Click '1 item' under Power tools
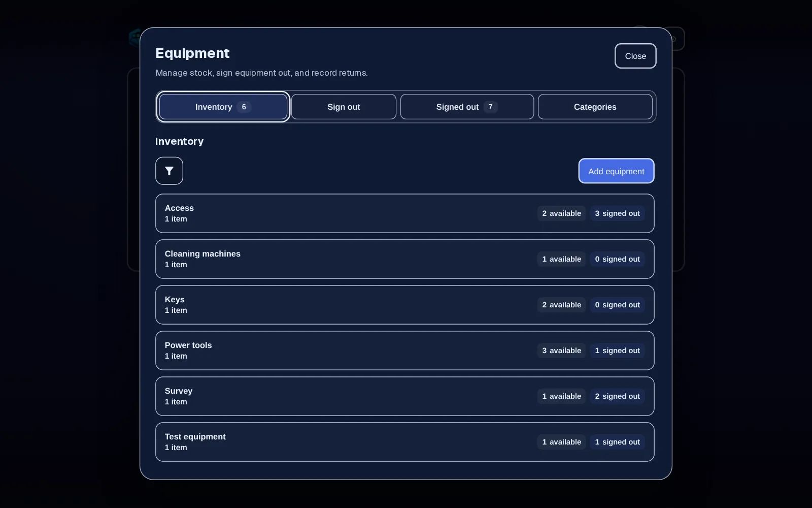This screenshot has height=508, width=812. [x=176, y=356]
